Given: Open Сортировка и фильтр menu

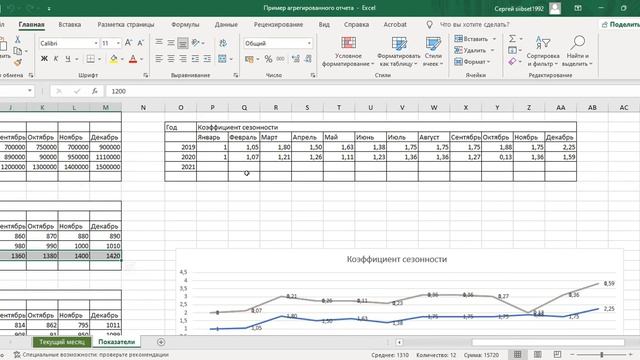Looking at the screenshot, I should [543, 51].
